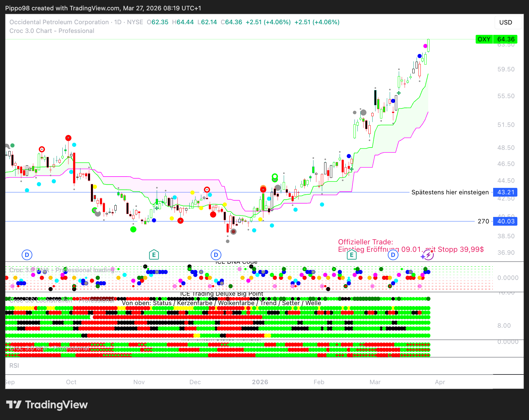Select the RSI pane label
The height and width of the screenshot is (420, 529).
click(x=14, y=365)
